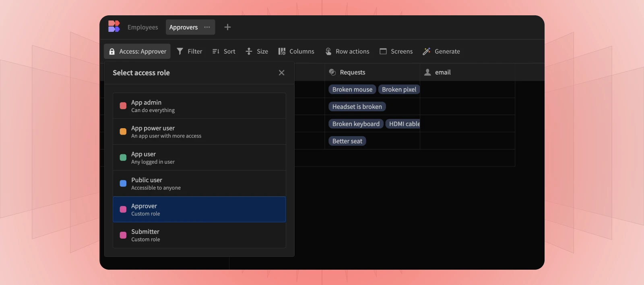Click email cell in Better seat row
644x285 pixels.
coord(467,141)
